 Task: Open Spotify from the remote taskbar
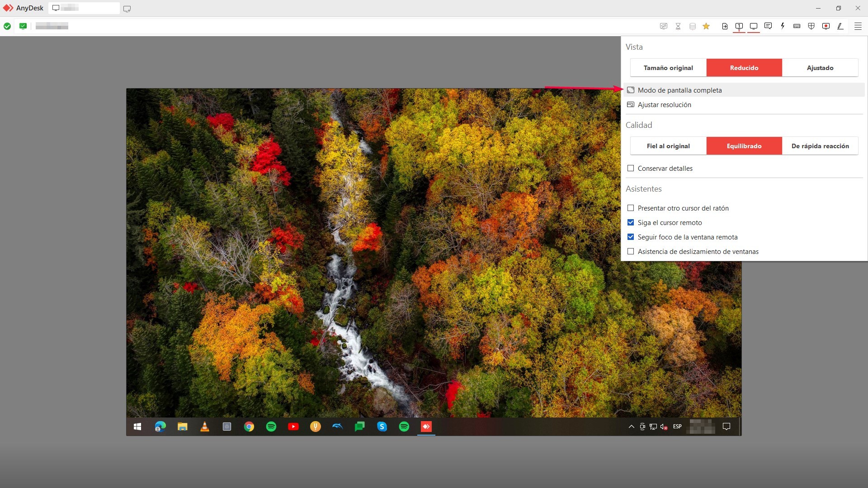click(x=271, y=427)
